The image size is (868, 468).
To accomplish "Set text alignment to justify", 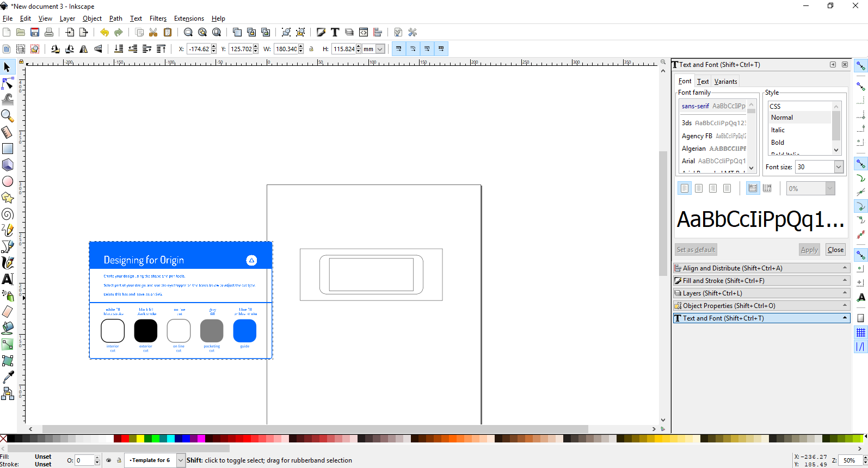I will 727,188.
